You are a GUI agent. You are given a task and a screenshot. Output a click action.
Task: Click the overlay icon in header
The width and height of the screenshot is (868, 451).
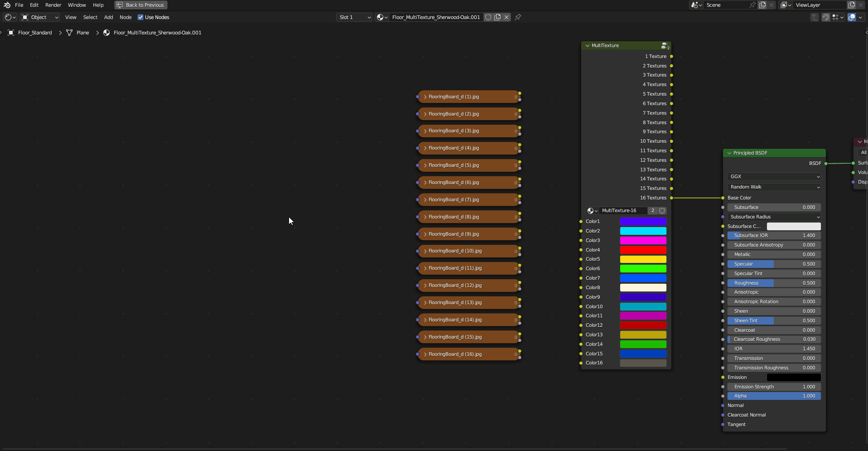(x=852, y=17)
